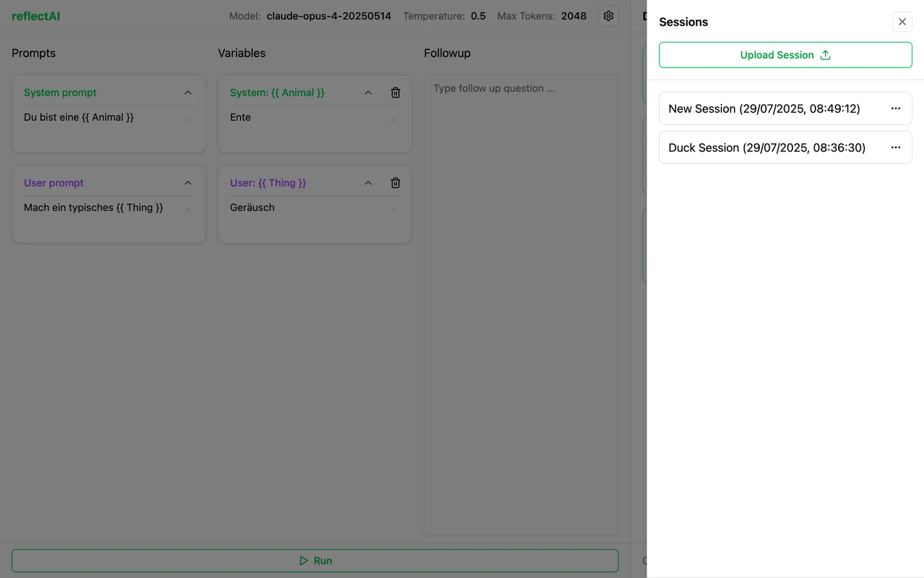924x578 pixels.
Task: Select the New Session entry
Action: point(764,109)
